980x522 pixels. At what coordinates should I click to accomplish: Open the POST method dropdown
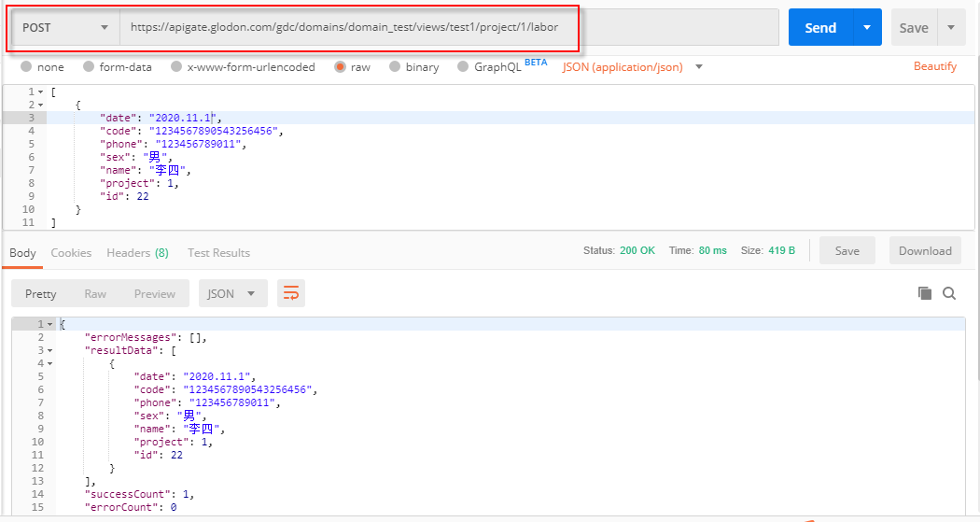pos(65,27)
